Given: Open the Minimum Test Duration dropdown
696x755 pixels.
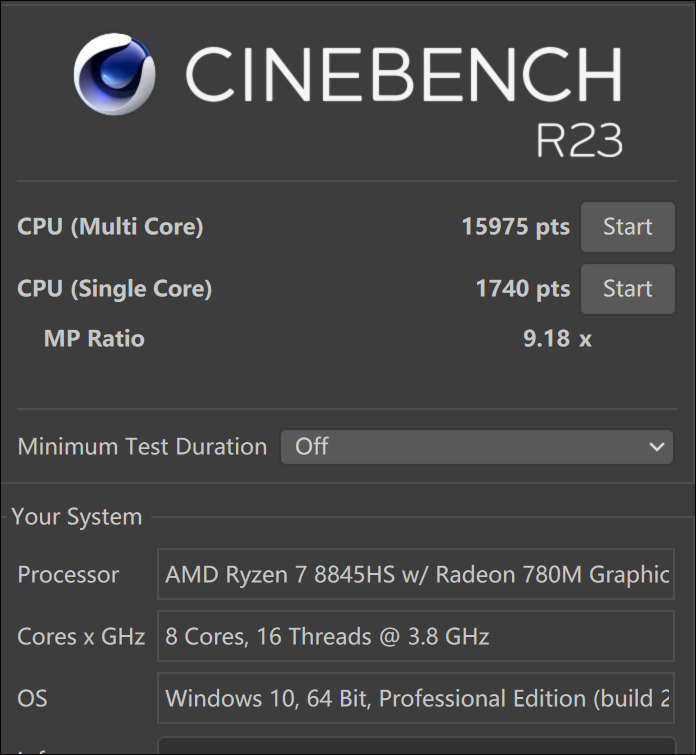Looking at the screenshot, I should click(476, 447).
